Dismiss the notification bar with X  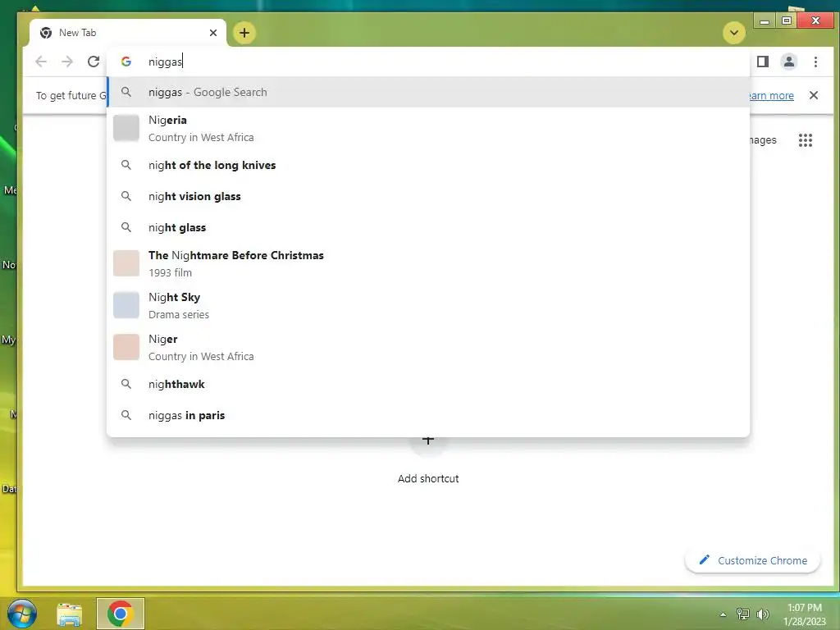click(814, 95)
